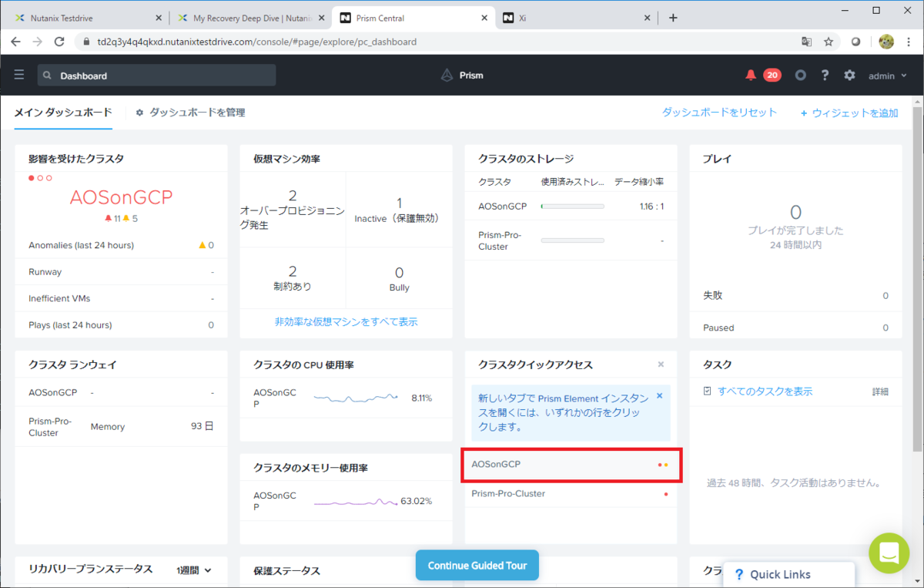This screenshot has height=588, width=924.
Task: Click the AOSonGCP impacted cluster name
Action: tap(121, 197)
